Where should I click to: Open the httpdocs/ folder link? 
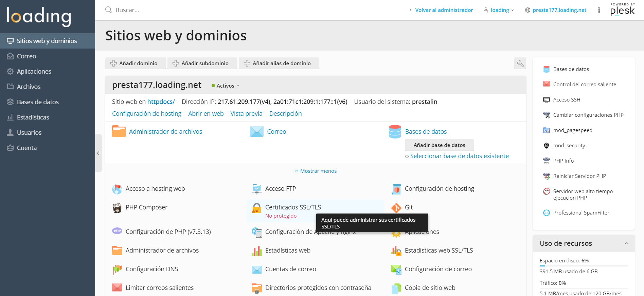point(161,102)
